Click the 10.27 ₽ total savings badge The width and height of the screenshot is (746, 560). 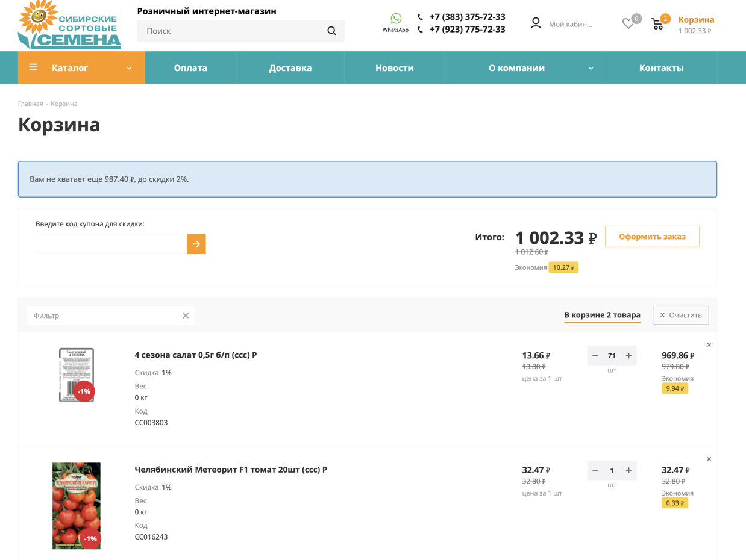[563, 267]
